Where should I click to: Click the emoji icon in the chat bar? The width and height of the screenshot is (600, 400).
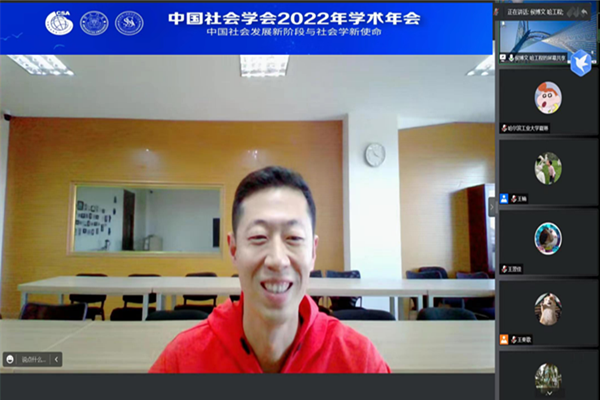point(9,359)
